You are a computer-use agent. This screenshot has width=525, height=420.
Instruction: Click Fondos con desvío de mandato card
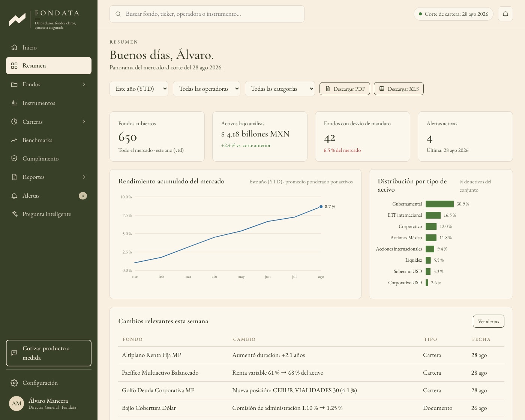point(363,136)
